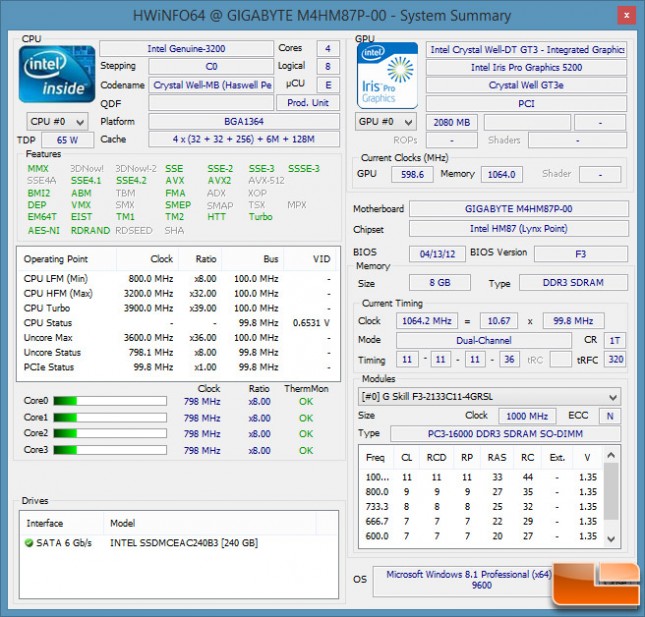
Task: Click the Intel Genuine-3200 CPU name field
Action: (x=186, y=49)
